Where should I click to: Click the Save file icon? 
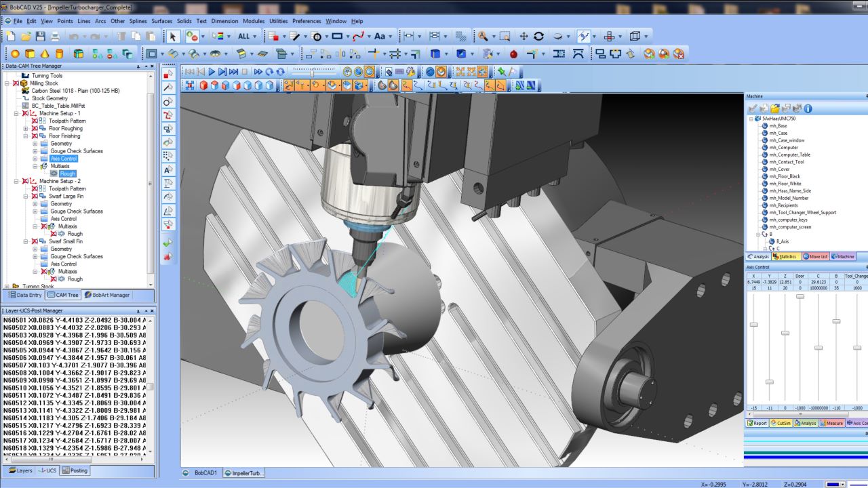pos(40,37)
